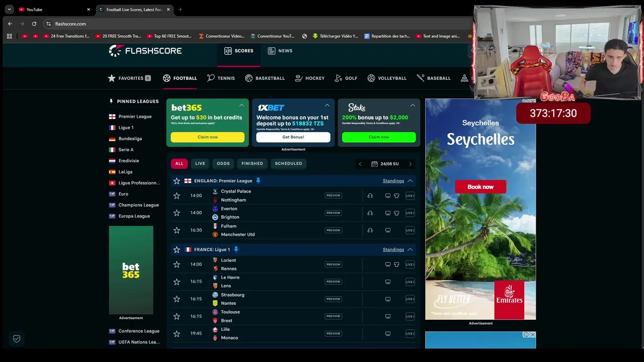Image resolution: width=644 pixels, height=362 pixels.
Task: View Ligue 1 Standings link
Action: pyautogui.click(x=393, y=249)
